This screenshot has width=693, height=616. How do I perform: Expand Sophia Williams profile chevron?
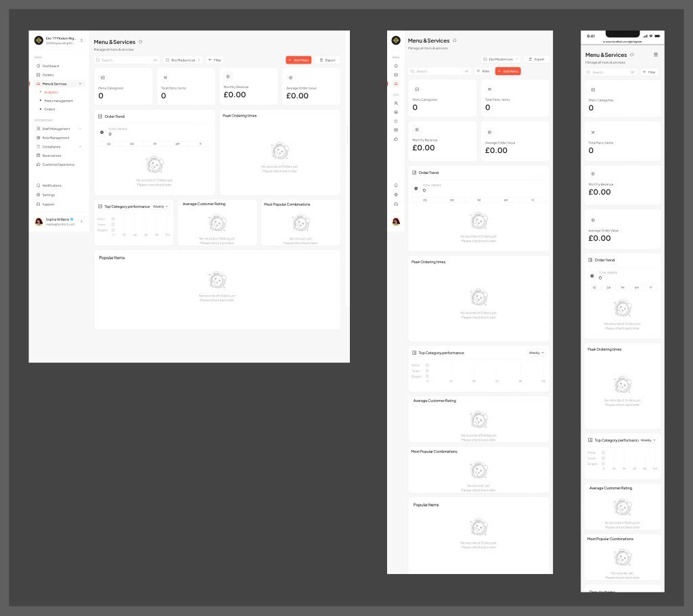tap(81, 221)
